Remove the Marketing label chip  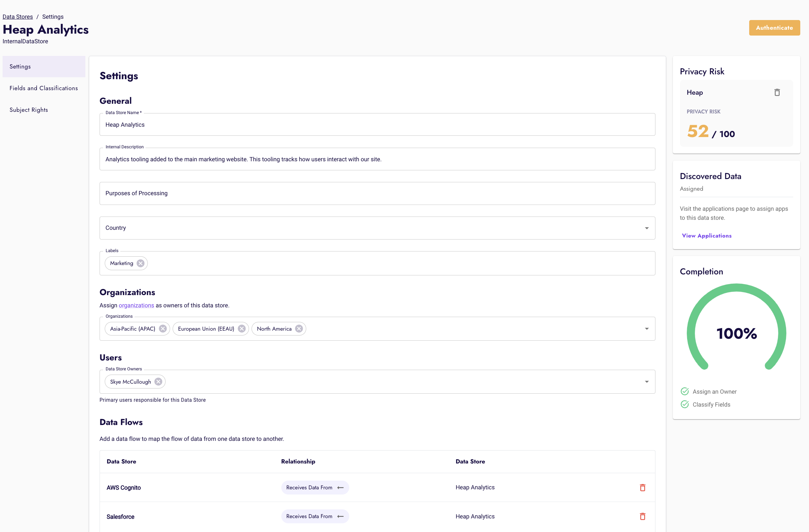[x=140, y=263]
